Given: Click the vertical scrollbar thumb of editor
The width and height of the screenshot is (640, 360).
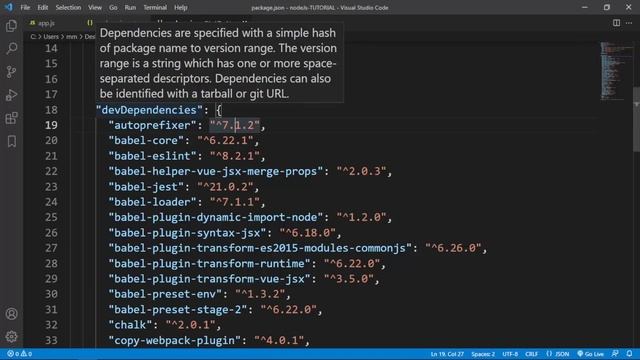Looking at the screenshot, I should click(636, 119).
